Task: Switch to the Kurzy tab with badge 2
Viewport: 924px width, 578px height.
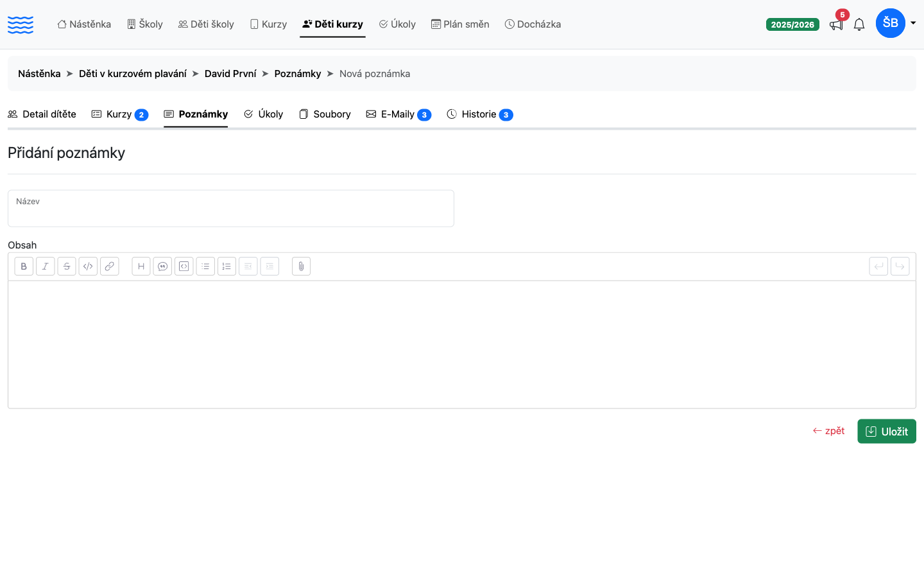Action: [x=120, y=114]
